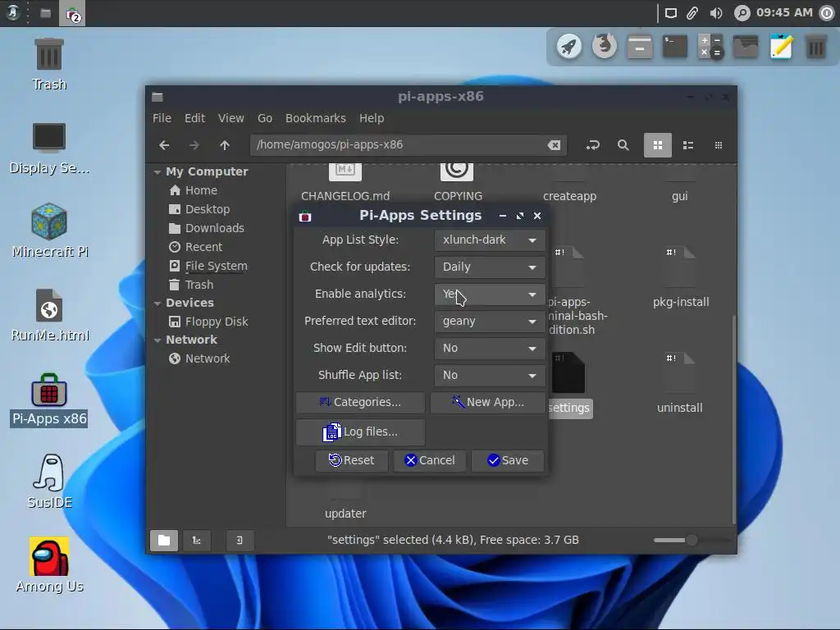Open the Go menu
The height and width of the screenshot is (630, 840).
coord(265,118)
